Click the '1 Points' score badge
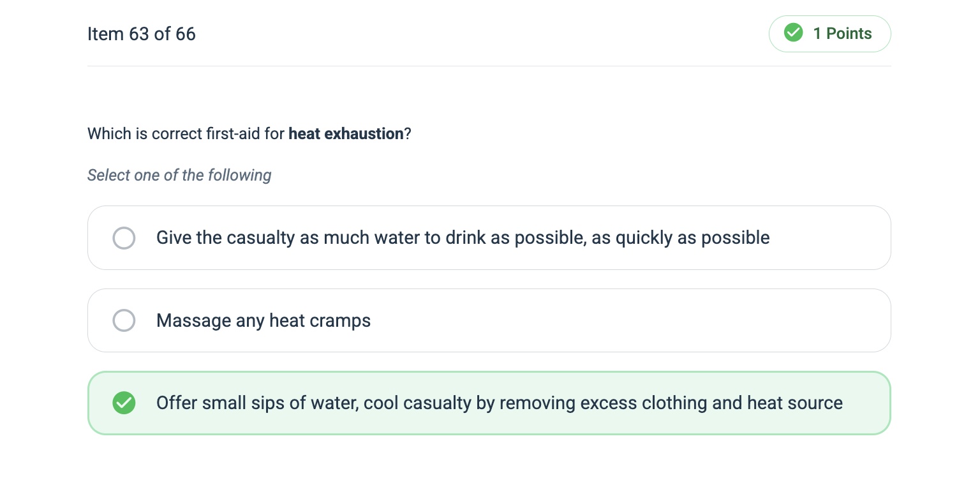Screen dimensions: 980x494 click(x=829, y=34)
